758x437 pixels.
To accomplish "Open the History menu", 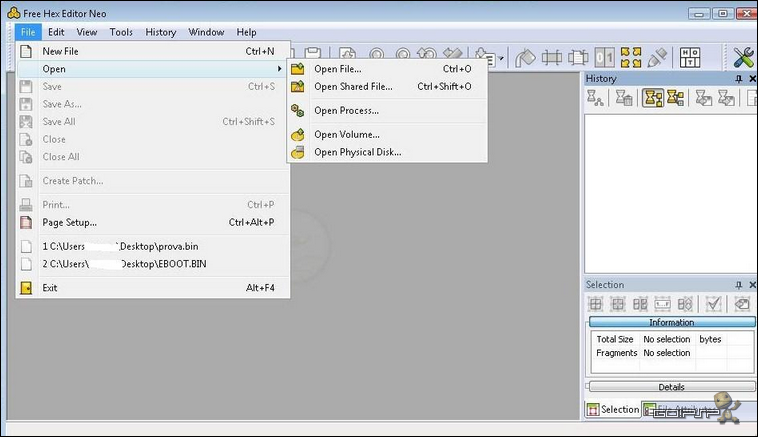I will coord(160,32).
